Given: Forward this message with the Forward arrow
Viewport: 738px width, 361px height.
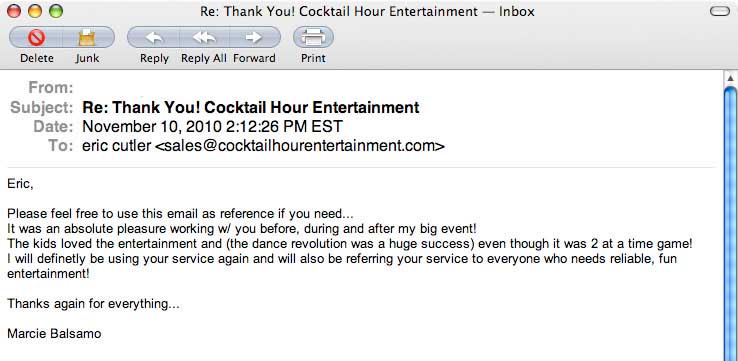Looking at the screenshot, I should [x=255, y=37].
